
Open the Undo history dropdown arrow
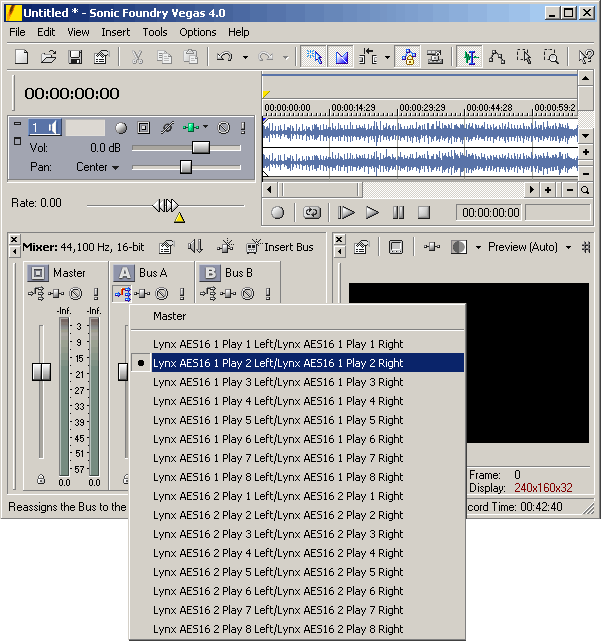coord(245,57)
